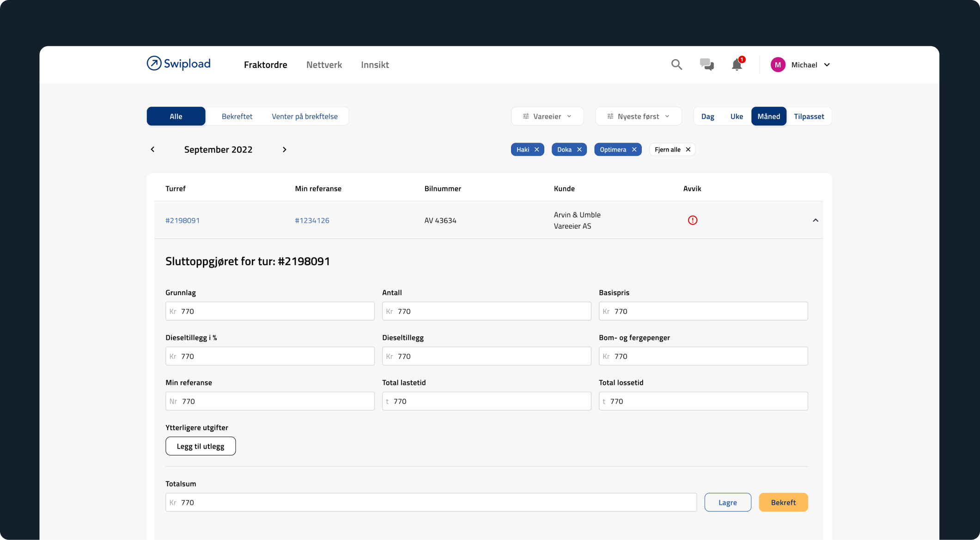Open the notifications bell

(737, 65)
